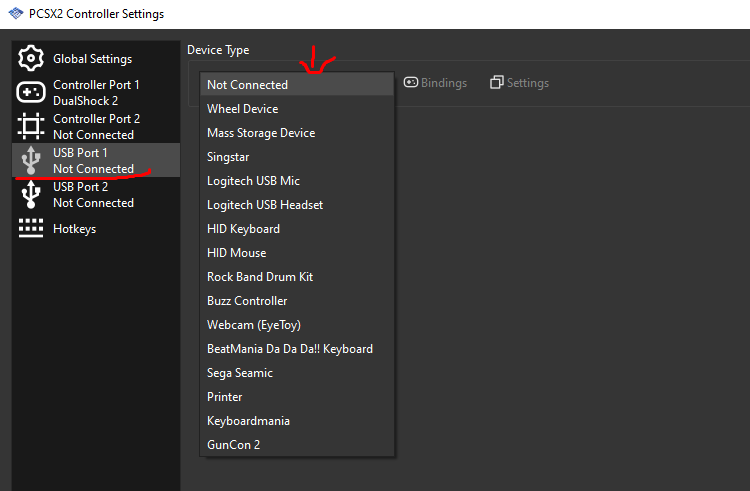Open Global Settings gear icon
This screenshot has height=491, width=750.
31,58
